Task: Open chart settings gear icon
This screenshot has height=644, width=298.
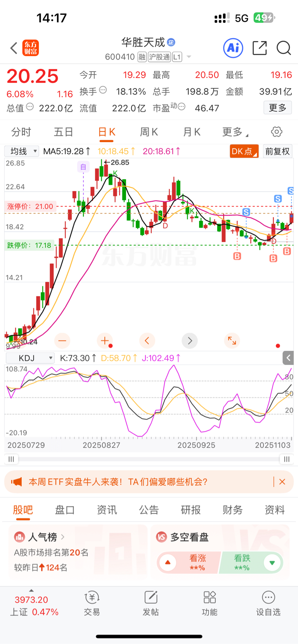Action: click(277, 132)
